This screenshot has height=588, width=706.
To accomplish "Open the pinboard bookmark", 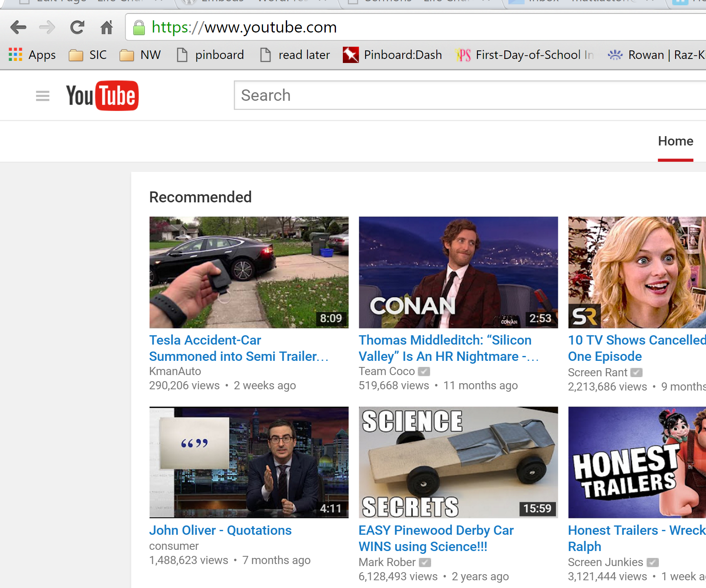I will pos(211,55).
